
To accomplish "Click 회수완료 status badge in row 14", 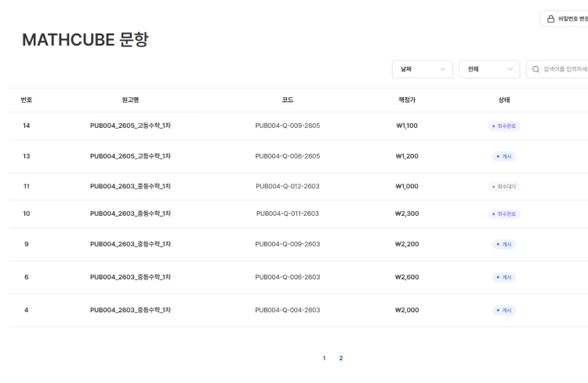I will (x=504, y=126).
